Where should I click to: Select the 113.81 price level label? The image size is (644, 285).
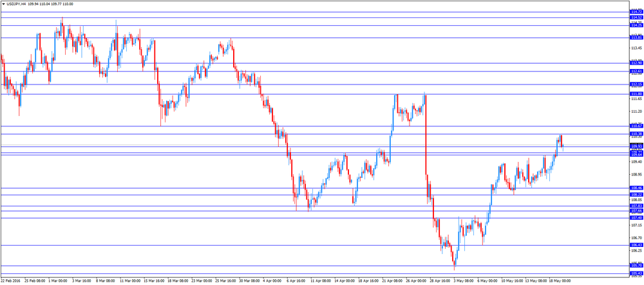tap(636, 38)
